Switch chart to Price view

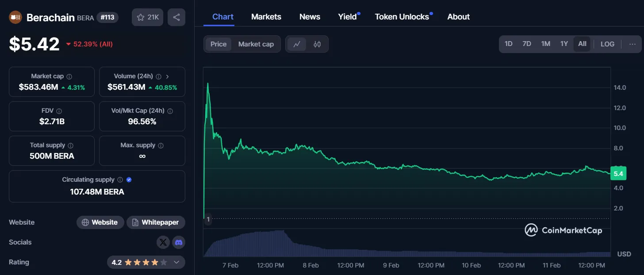tap(218, 44)
